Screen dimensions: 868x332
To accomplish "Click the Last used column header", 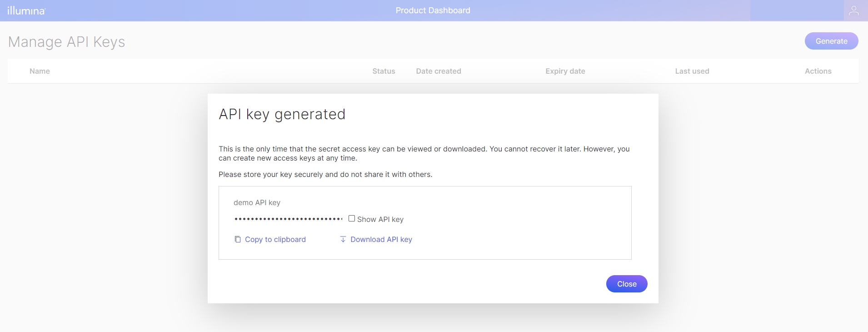I will (x=692, y=71).
